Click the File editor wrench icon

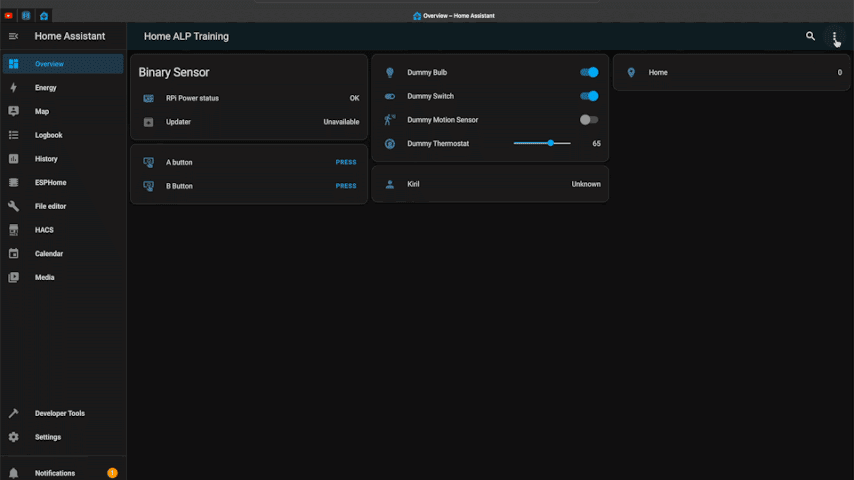[14, 206]
